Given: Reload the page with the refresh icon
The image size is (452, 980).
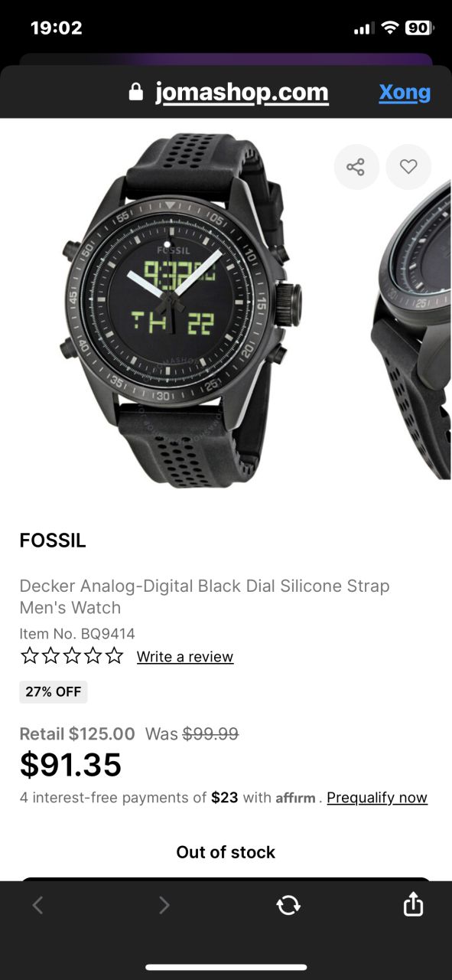Looking at the screenshot, I should click(x=288, y=905).
